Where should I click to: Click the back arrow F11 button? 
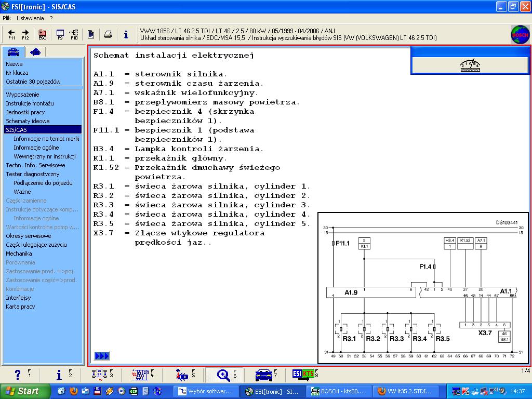[11, 34]
